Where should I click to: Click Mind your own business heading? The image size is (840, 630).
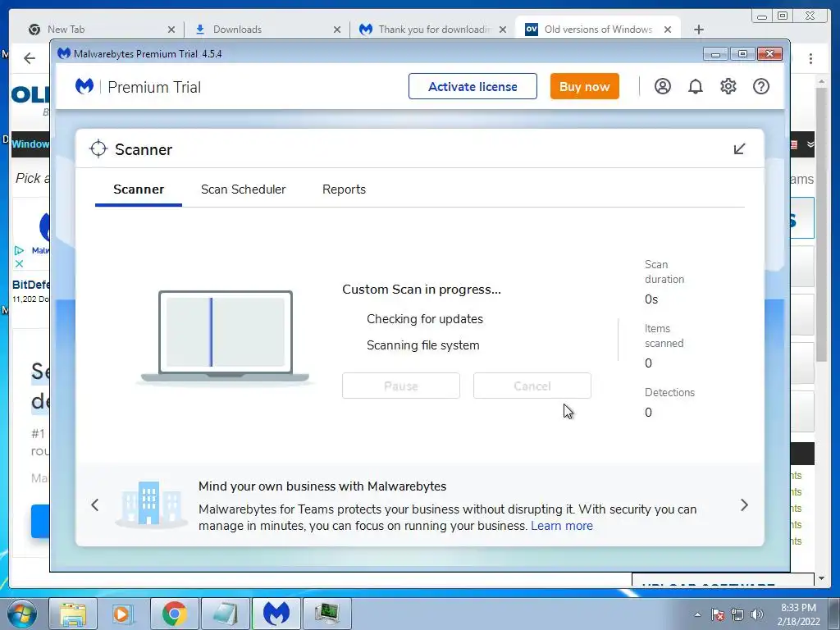pyautogui.click(x=322, y=486)
